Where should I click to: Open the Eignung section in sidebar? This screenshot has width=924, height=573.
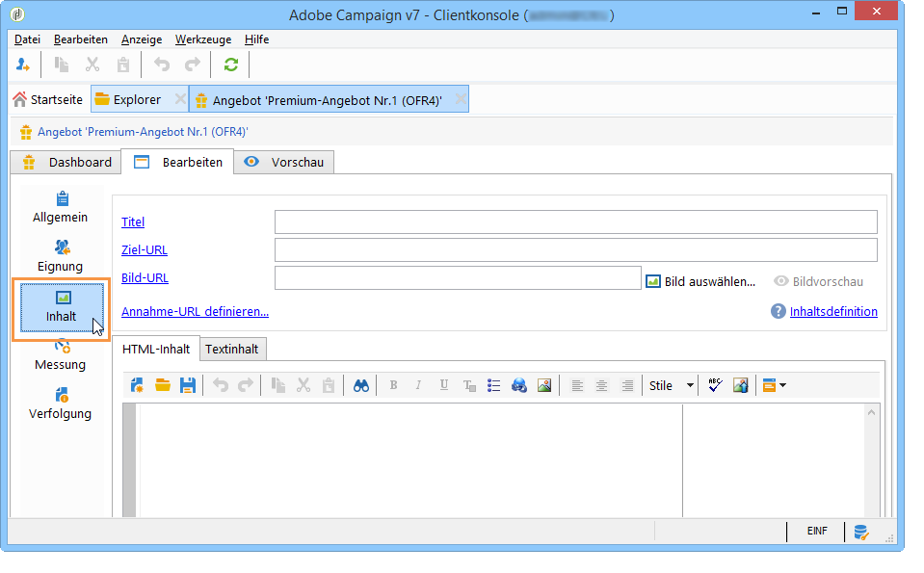(x=61, y=256)
